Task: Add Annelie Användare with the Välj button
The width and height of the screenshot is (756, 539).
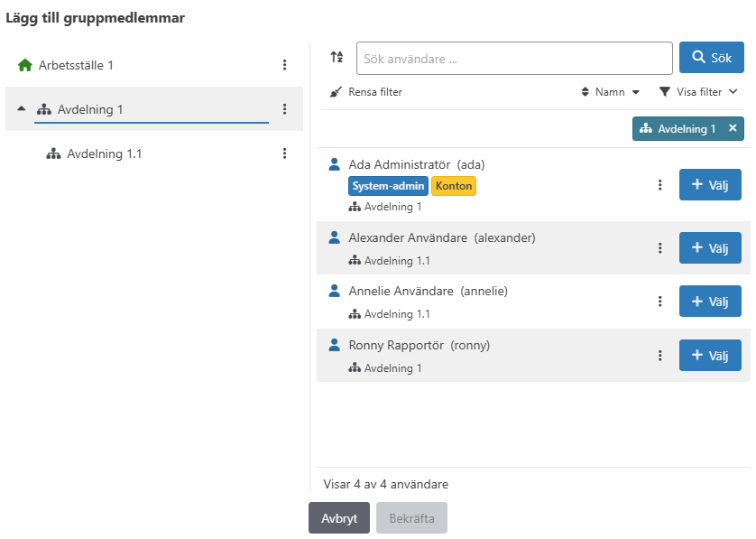Action: point(710,302)
